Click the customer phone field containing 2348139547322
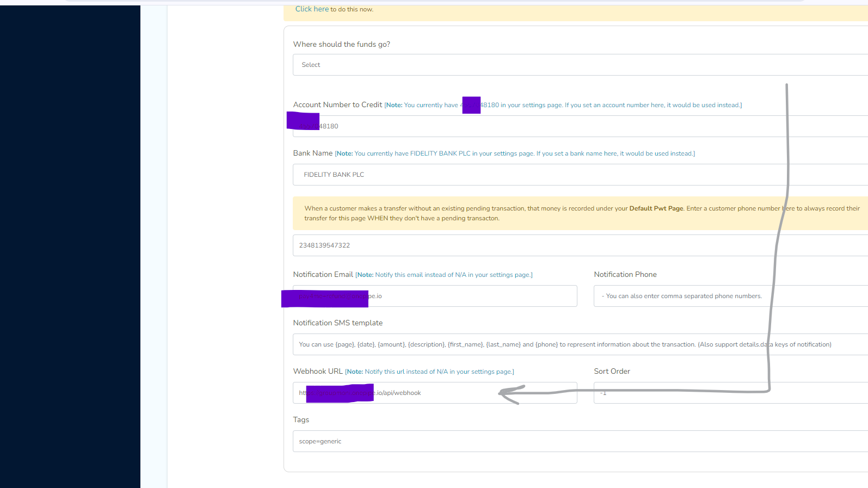The image size is (868, 488). [580, 245]
